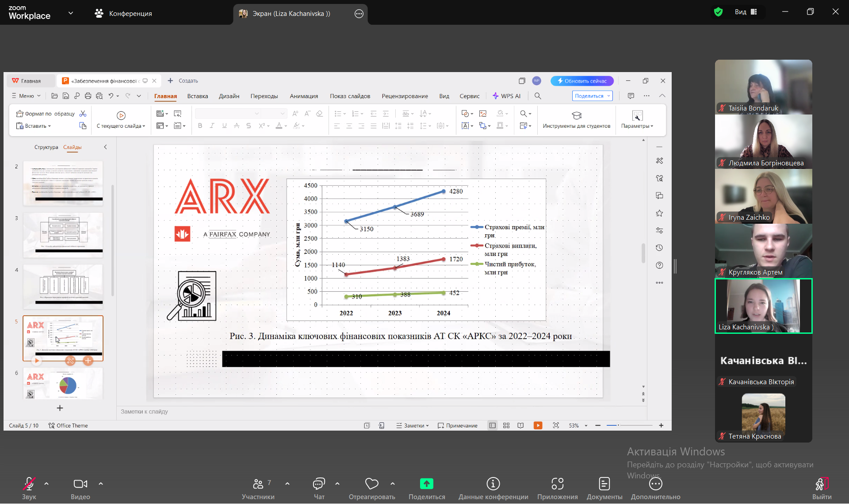Open Чат panel in Zoom
The width and height of the screenshot is (849, 504).
click(x=319, y=484)
